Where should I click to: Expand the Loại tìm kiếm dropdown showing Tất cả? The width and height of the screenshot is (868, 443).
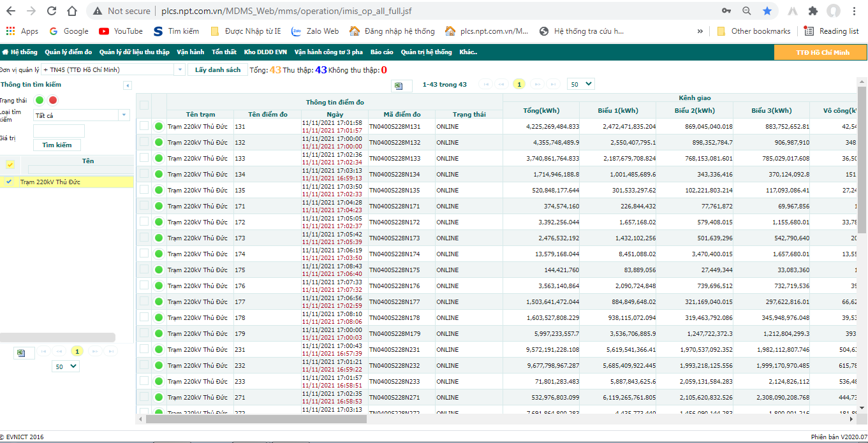point(124,115)
